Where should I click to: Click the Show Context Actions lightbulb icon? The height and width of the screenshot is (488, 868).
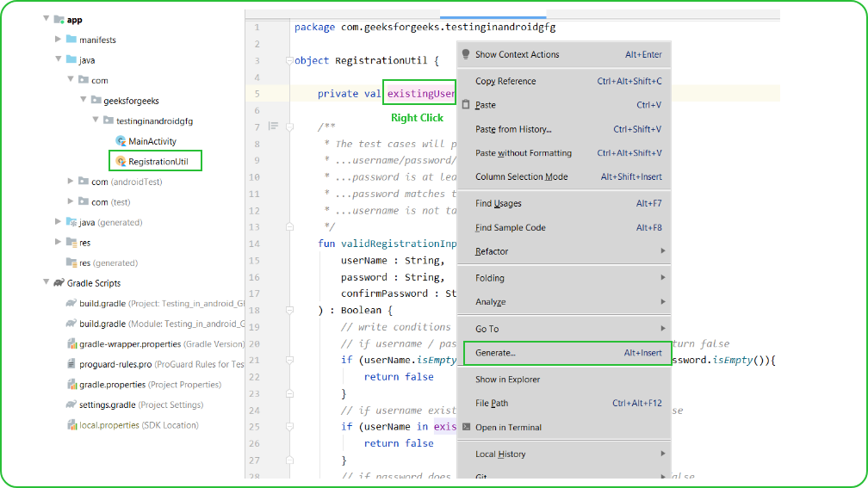coord(466,54)
